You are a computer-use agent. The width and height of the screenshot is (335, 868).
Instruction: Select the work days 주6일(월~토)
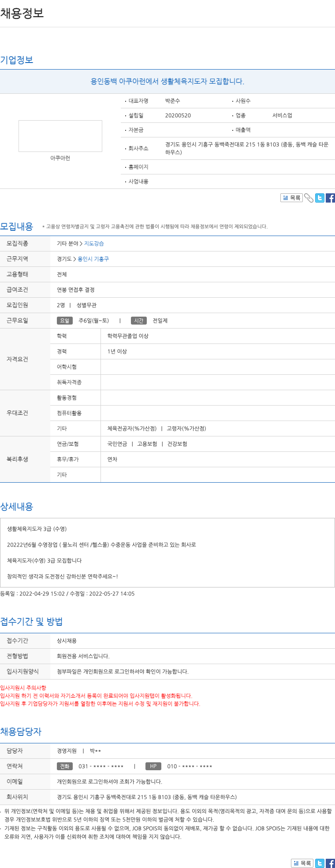coord(93,321)
